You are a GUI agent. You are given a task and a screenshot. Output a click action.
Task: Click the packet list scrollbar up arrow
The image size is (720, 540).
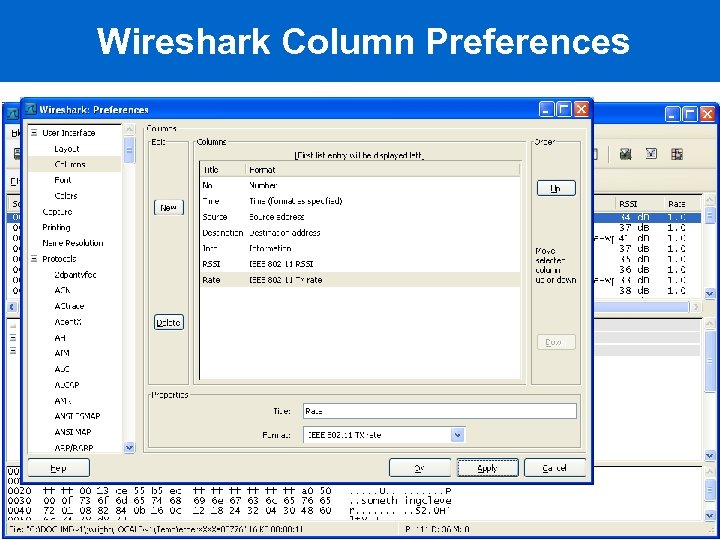tap(710, 200)
